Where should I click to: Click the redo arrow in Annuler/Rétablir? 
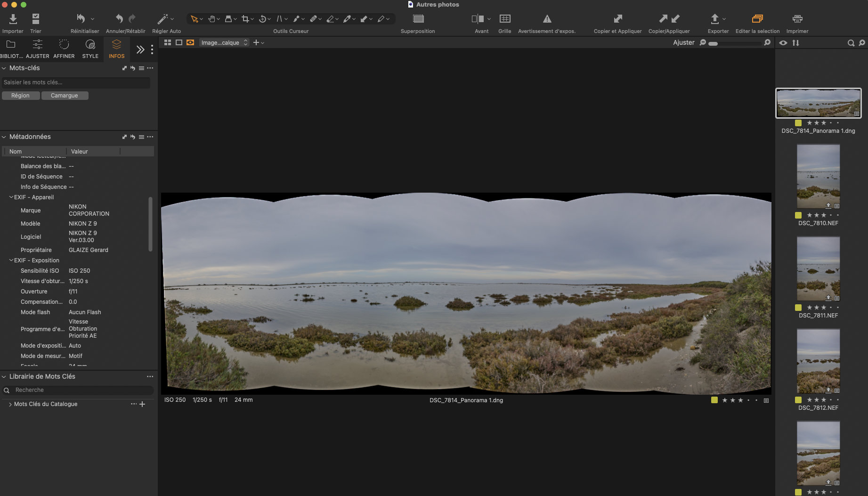[x=132, y=19]
